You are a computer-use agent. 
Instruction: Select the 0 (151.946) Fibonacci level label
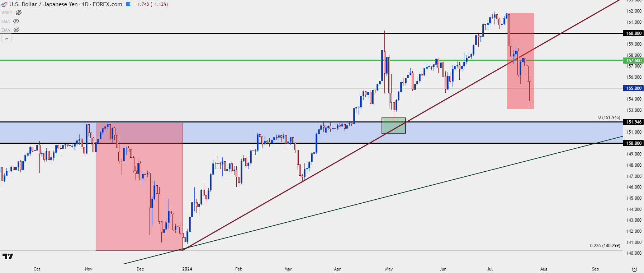tap(609, 117)
